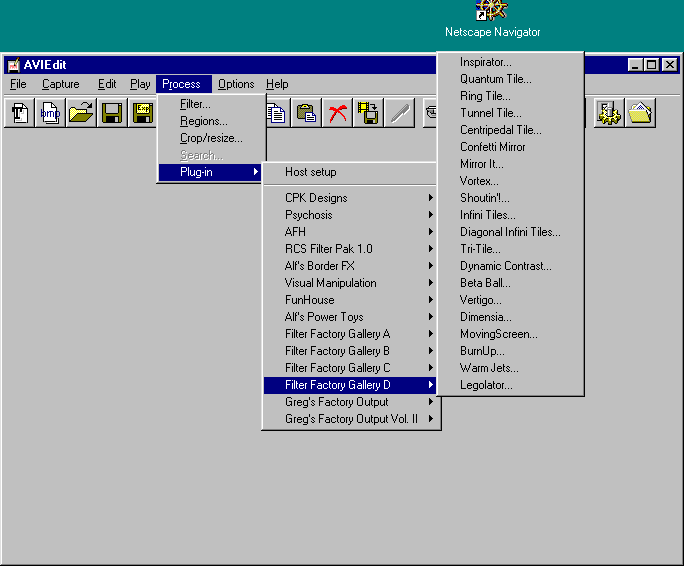
Task: Expand the RCS Filter Pak 1.0 submenu
Action: click(351, 249)
